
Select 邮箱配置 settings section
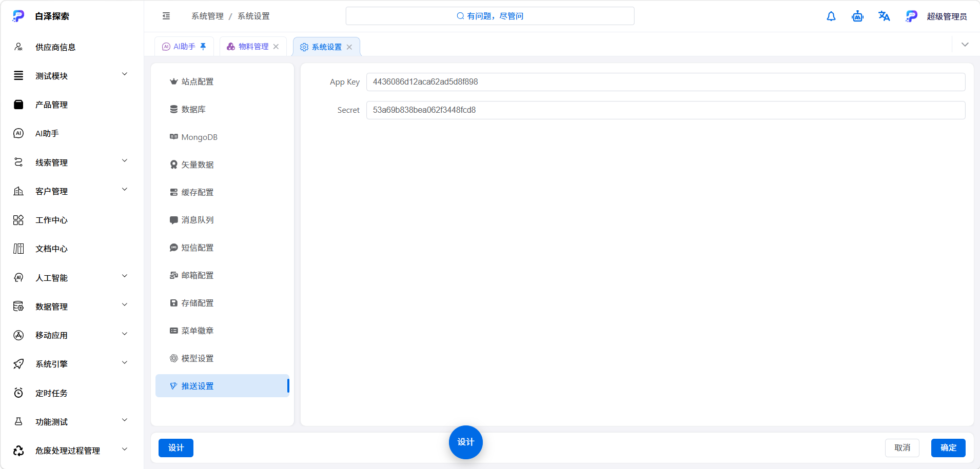click(x=222, y=275)
